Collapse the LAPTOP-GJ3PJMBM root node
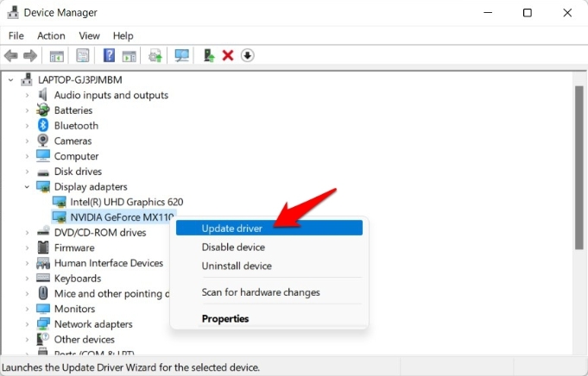 [11, 79]
